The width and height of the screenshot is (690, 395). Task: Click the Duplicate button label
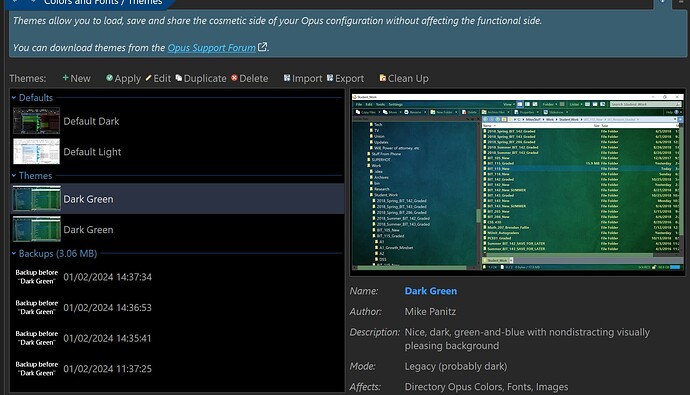coord(205,78)
